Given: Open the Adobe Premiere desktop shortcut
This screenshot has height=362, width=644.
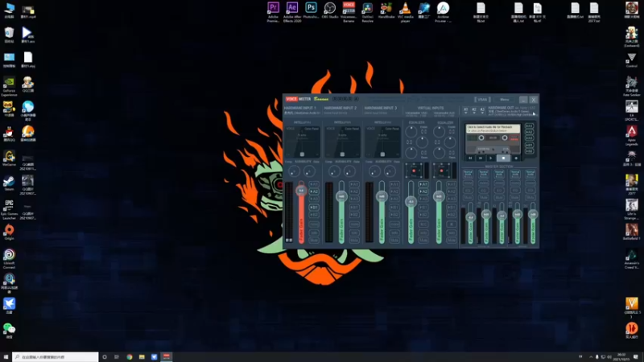Looking at the screenshot, I should pyautogui.click(x=273, y=11).
